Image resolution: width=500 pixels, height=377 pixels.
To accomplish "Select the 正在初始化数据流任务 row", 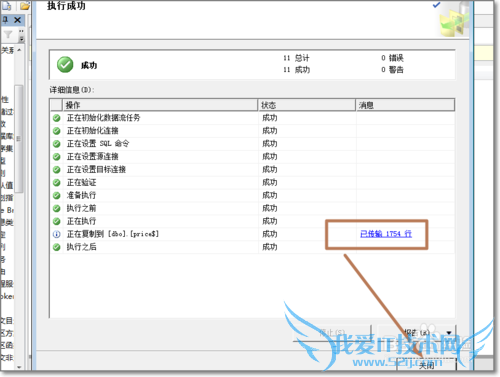I will coord(252,118).
